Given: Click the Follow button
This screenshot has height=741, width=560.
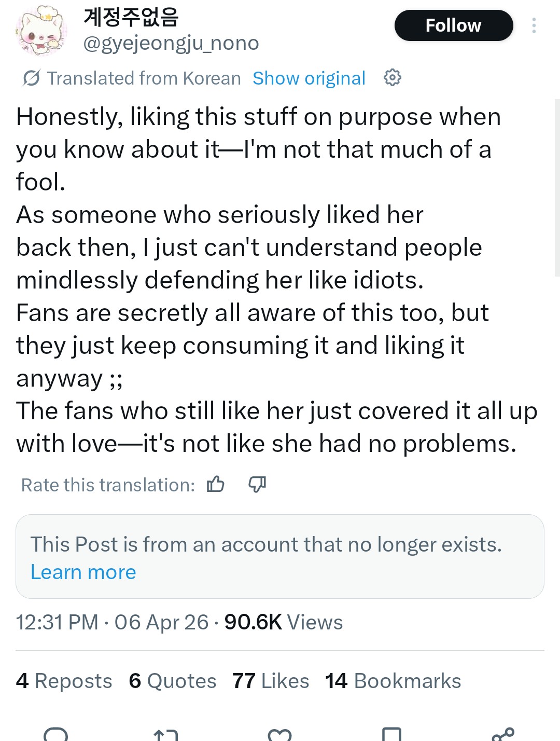Looking at the screenshot, I should click(453, 25).
